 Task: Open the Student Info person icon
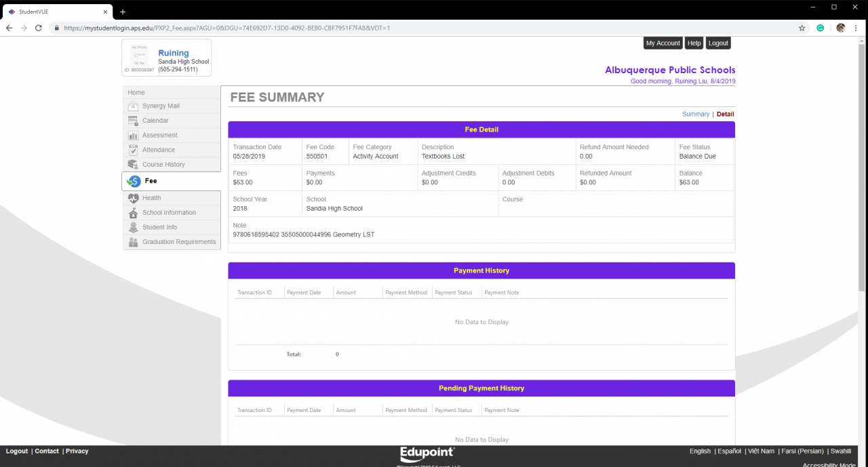click(x=133, y=227)
